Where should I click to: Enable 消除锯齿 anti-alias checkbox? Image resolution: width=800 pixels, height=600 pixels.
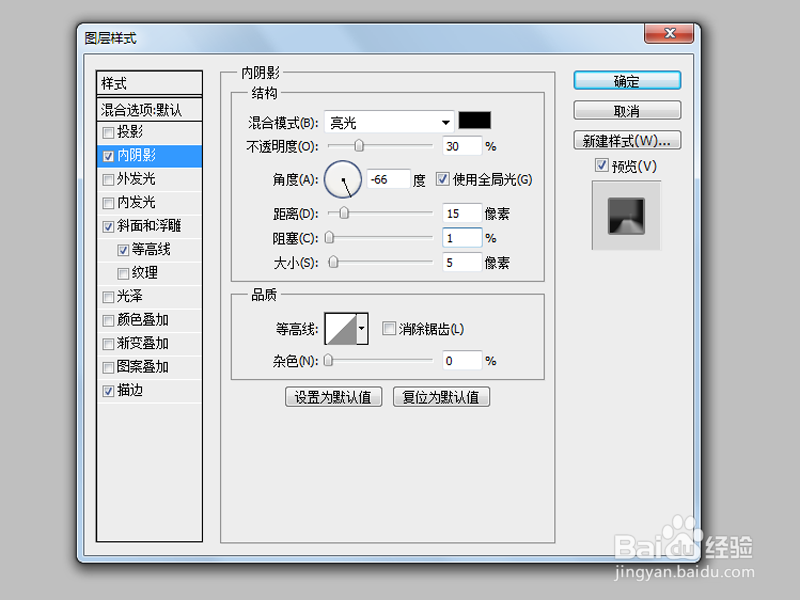(389, 328)
